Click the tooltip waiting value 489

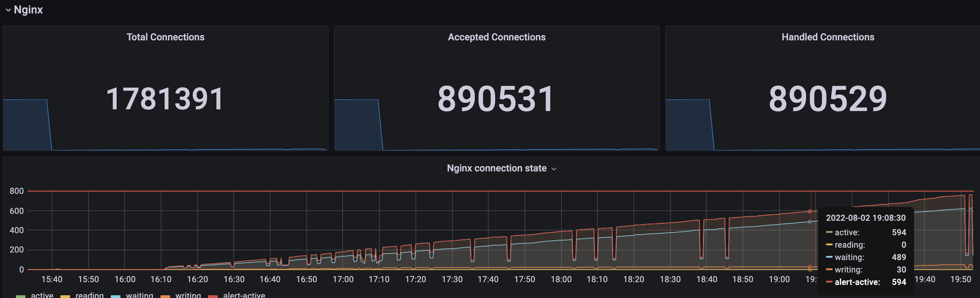click(x=899, y=257)
